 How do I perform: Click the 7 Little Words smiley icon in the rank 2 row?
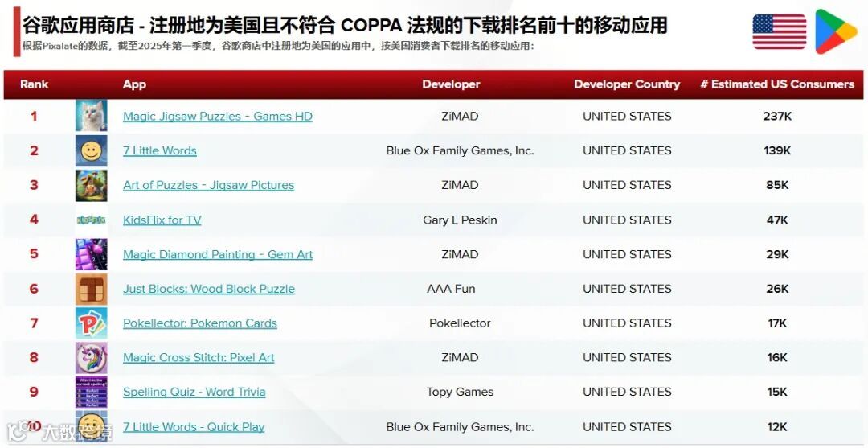(x=92, y=150)
